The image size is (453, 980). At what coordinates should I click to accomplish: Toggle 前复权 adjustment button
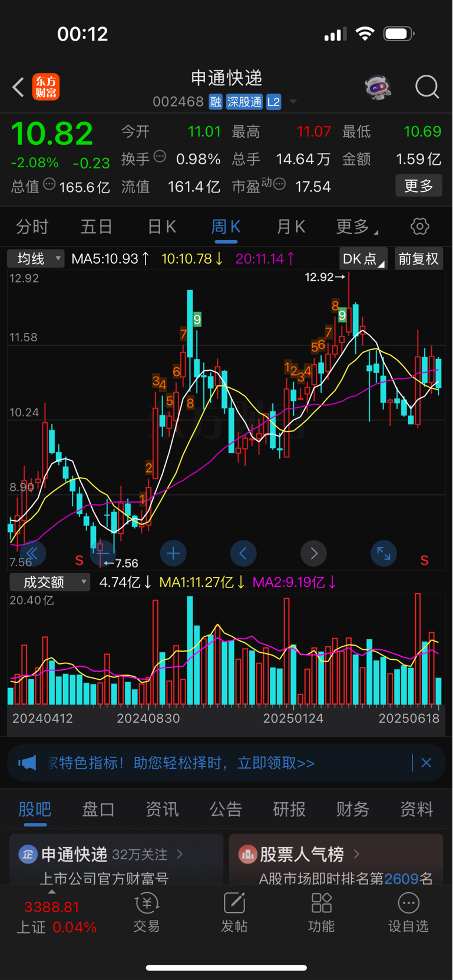418,259
